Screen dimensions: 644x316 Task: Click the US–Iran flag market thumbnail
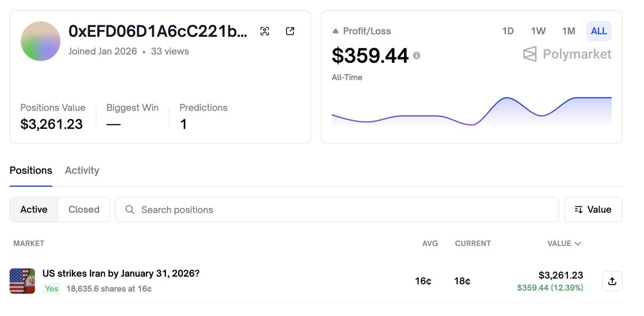22,281
